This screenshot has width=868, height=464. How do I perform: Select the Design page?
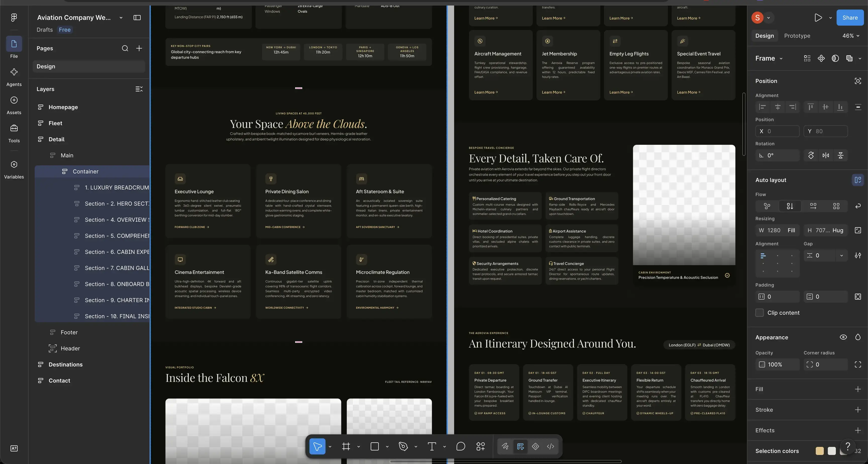tap(89, 66)
